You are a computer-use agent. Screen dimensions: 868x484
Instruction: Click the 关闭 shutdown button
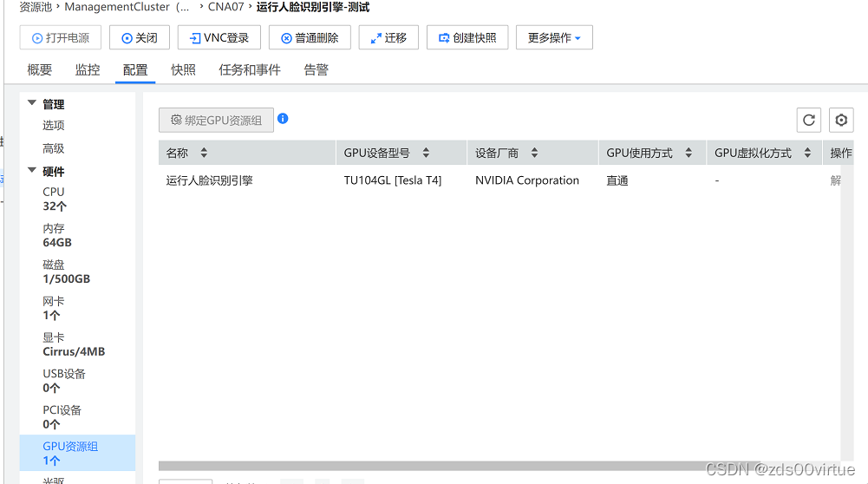140,37
